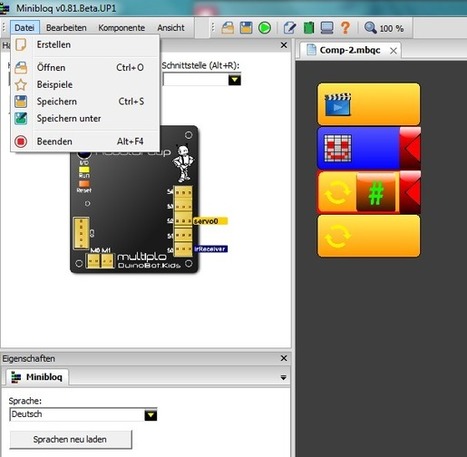Click the red arrow on the loop block

[x=410, y=192]
